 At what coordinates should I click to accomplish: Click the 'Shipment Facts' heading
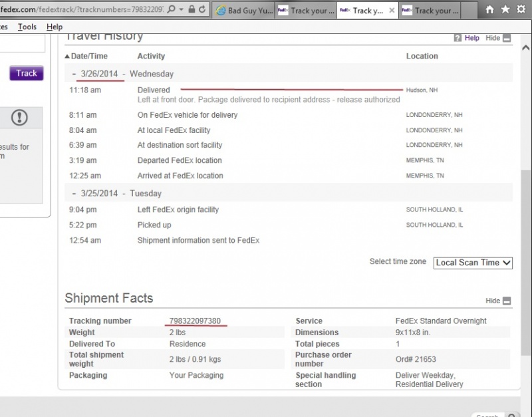109,298
